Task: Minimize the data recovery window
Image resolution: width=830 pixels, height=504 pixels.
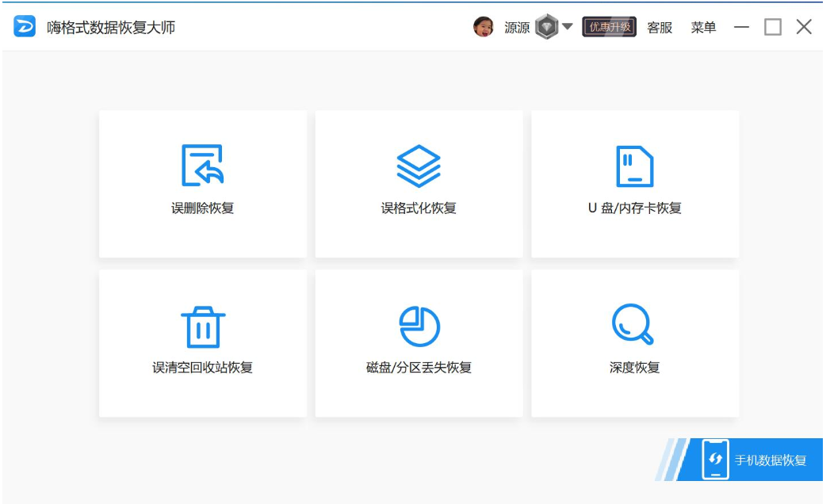Action: (x=741, y=27)
